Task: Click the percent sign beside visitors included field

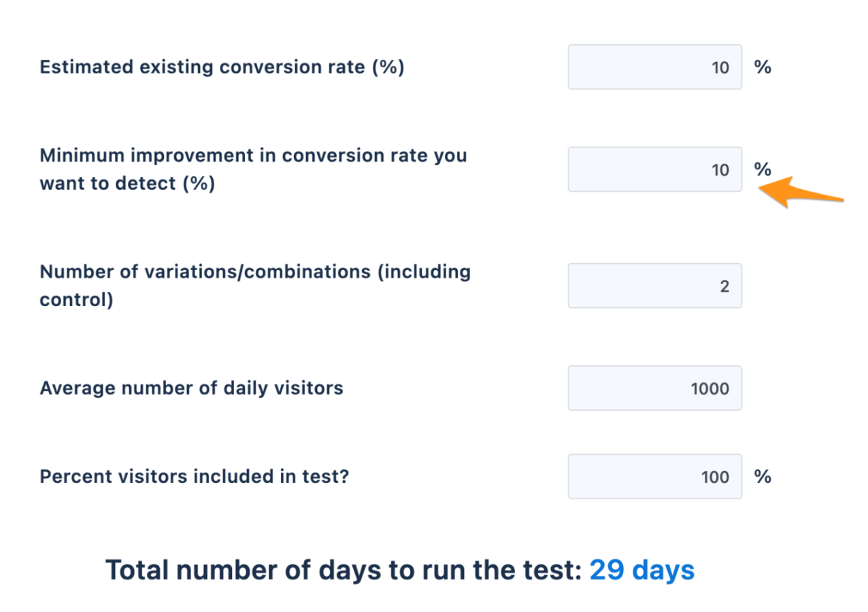Action: (x=762, y=477)
